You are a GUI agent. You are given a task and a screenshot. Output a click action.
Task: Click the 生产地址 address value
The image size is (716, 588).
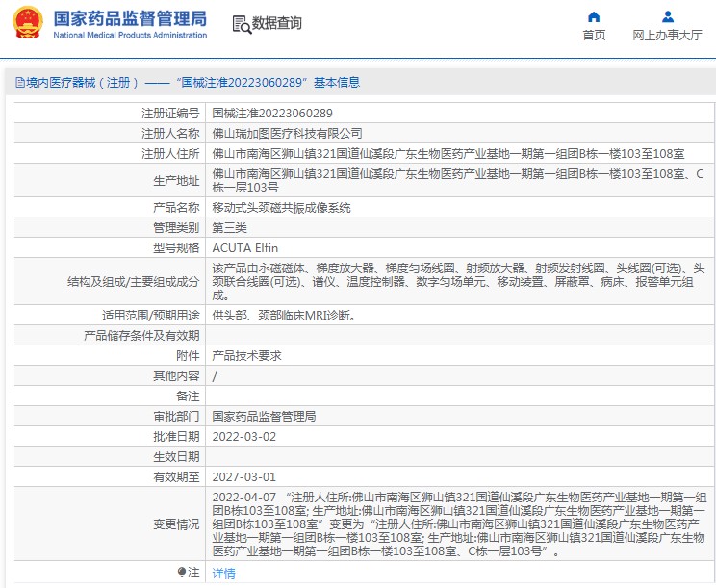pyautogui.click(x=458, y=180)
